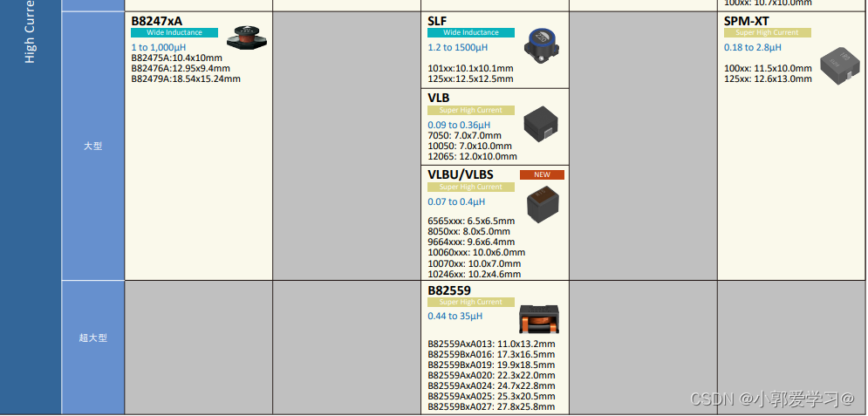The height and width of the screenshot is (416, 868).
Task: Click the B82476A:12.95x9.4mm size entry
Action: (x=181, y=69)
